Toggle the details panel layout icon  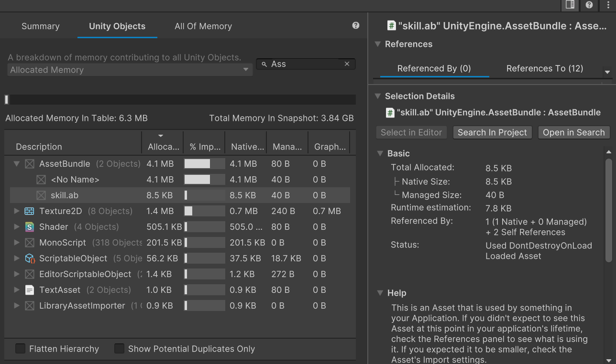tap(570, 5)
